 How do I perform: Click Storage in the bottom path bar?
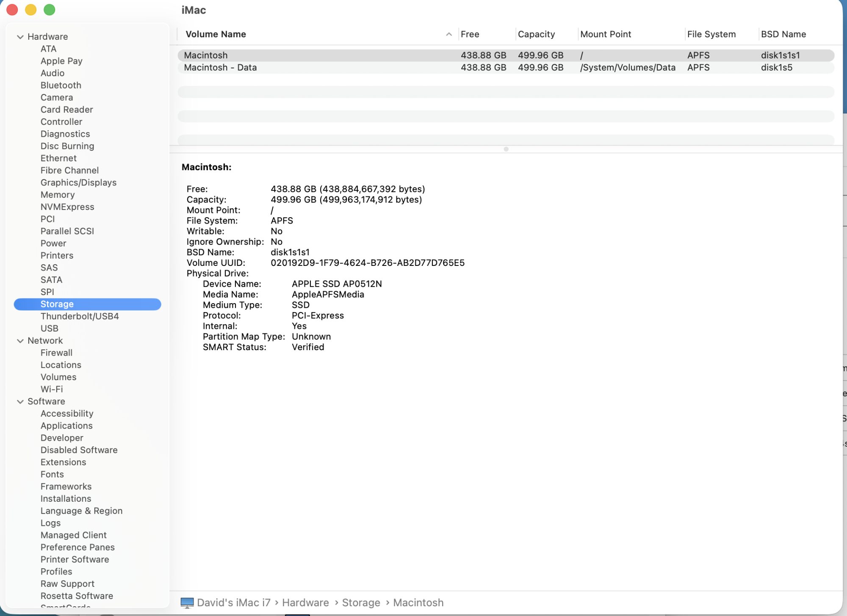pyautogui.click(x=361, y=602)
